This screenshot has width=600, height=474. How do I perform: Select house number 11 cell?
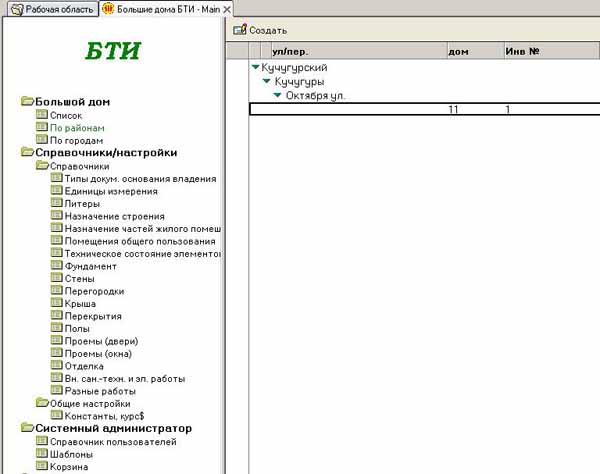click(x=453, y=110)
